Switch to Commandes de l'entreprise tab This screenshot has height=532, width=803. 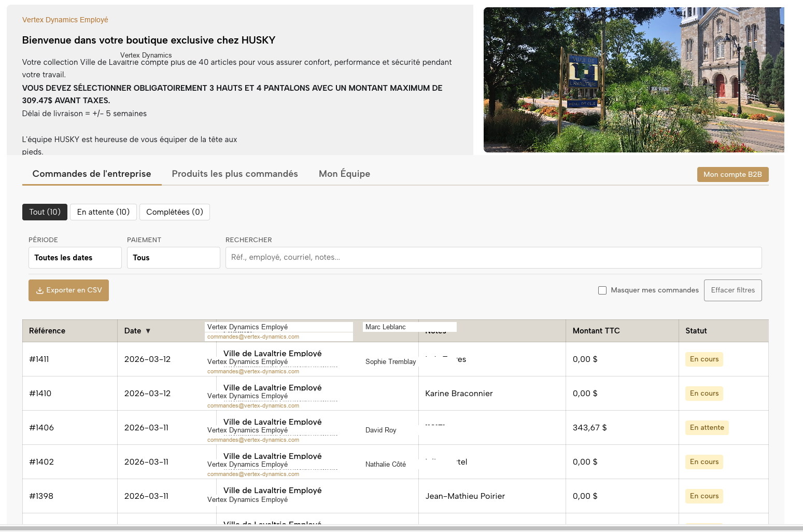click(92, 174)
